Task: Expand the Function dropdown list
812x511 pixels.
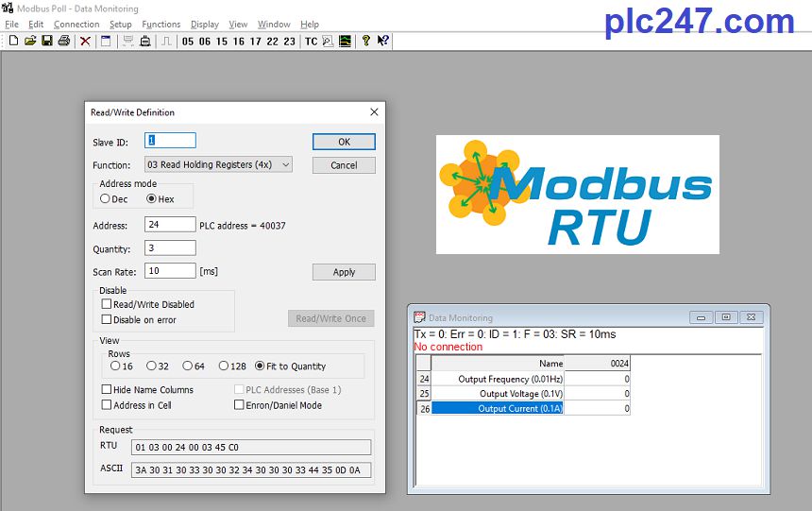Action: (286, 164)
